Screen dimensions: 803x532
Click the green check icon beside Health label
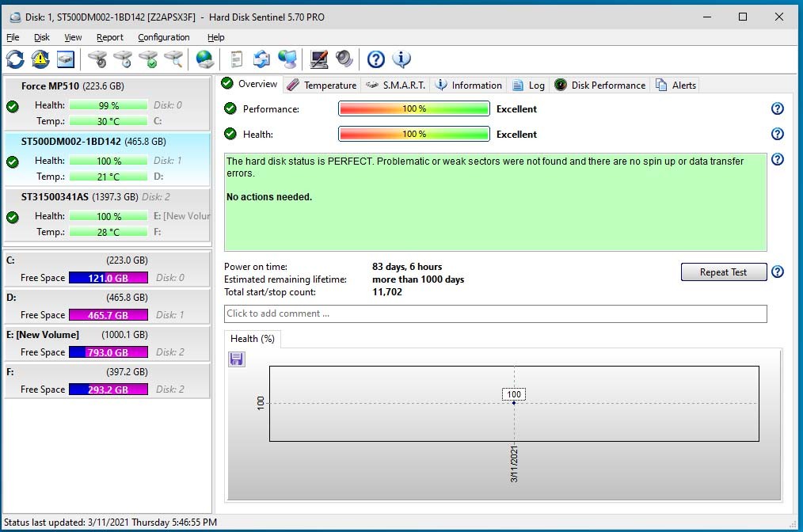coord(230,134)
